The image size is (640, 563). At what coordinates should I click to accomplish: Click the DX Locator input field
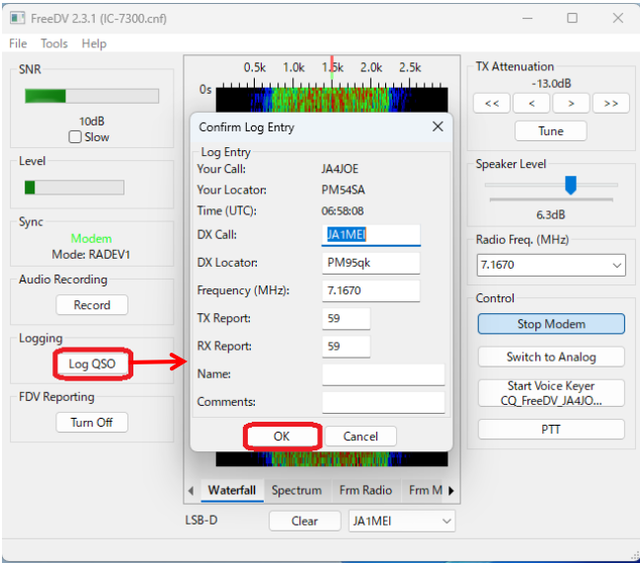point(371,263)
